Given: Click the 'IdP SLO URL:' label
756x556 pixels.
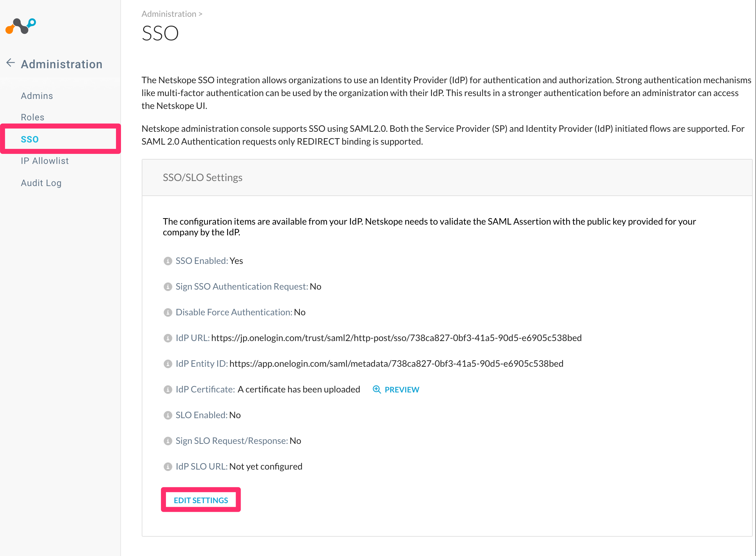Looking at the screenshot, I should [x=201, y=466].
